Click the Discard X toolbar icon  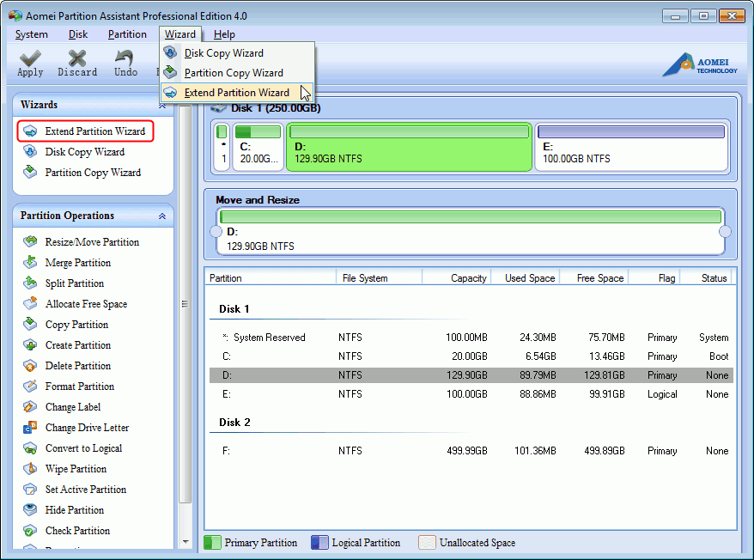click(77, 58)
